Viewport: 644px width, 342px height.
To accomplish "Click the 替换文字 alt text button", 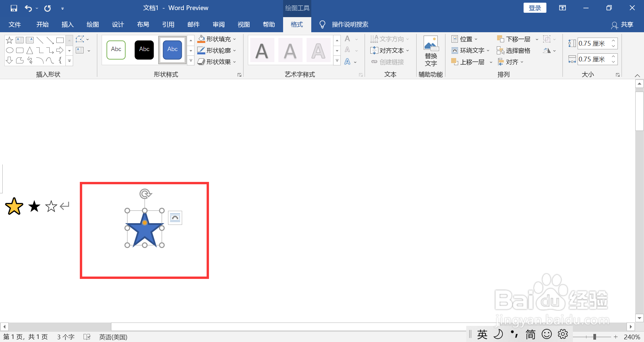I will 431,51.
